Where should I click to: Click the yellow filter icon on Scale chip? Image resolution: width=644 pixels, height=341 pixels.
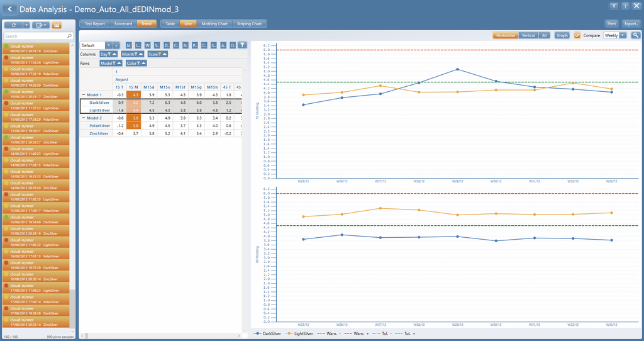[x=160, y=54]
